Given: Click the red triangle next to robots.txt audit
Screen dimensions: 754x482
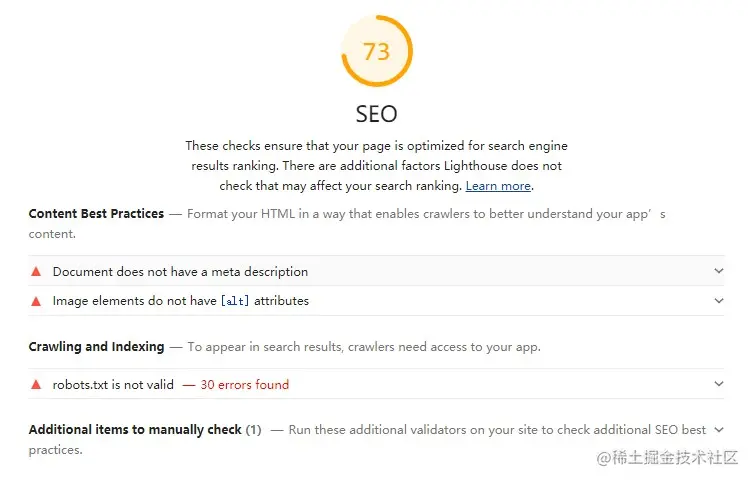Looking at the screenshot, I should tap(36, 385).
